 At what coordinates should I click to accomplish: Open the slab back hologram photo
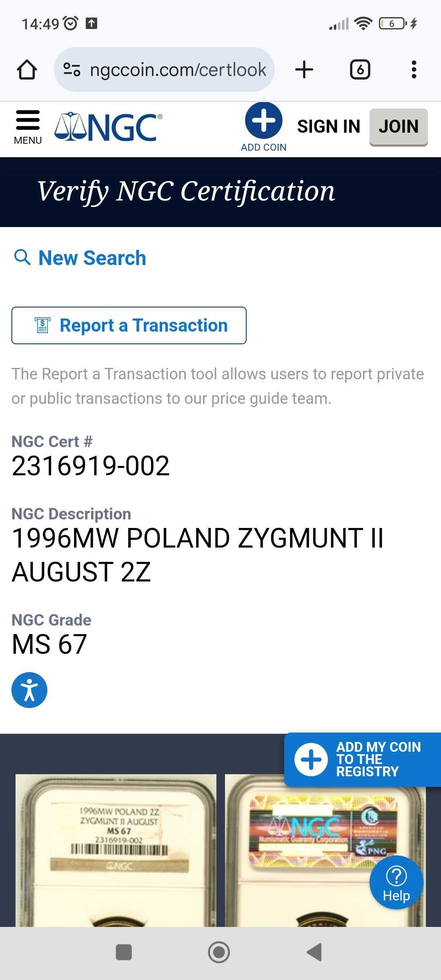point(325,850)
